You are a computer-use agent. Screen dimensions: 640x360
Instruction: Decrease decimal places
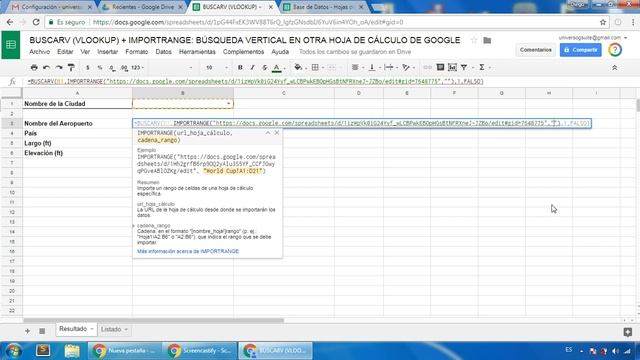click(x=112, y=67)
